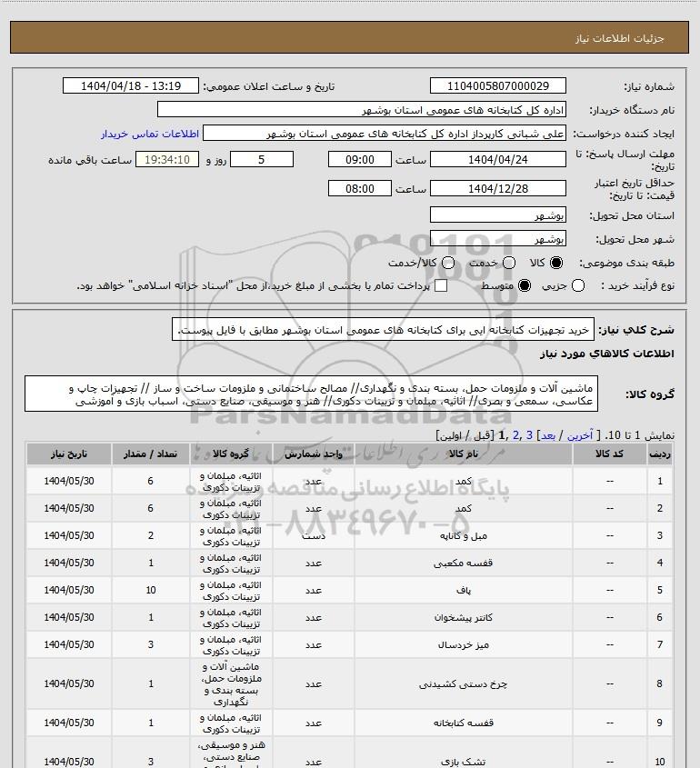Click the announcement date field 1404/04/18 - 13:19

coord(131,85)
